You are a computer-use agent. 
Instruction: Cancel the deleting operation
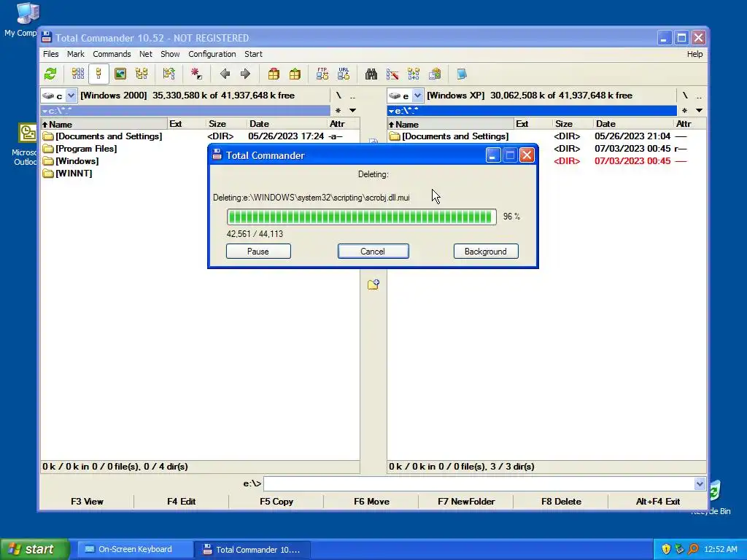click(x=373, y=252)
